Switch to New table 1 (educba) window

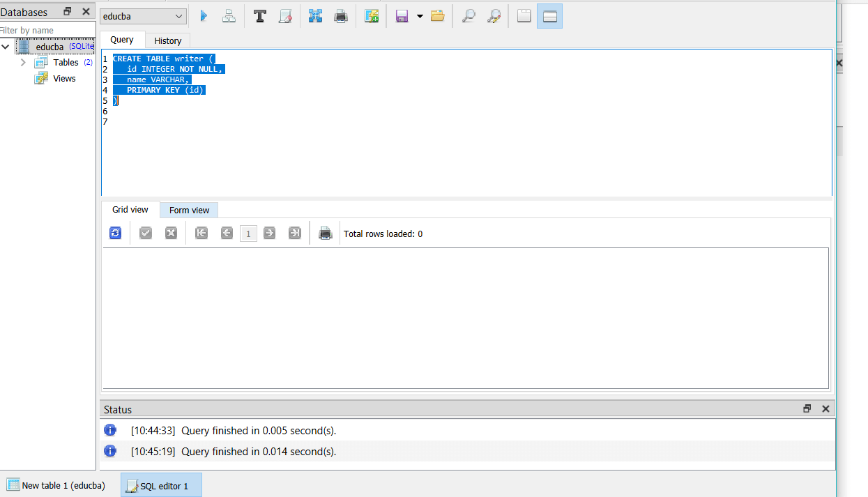coord(56,485)
